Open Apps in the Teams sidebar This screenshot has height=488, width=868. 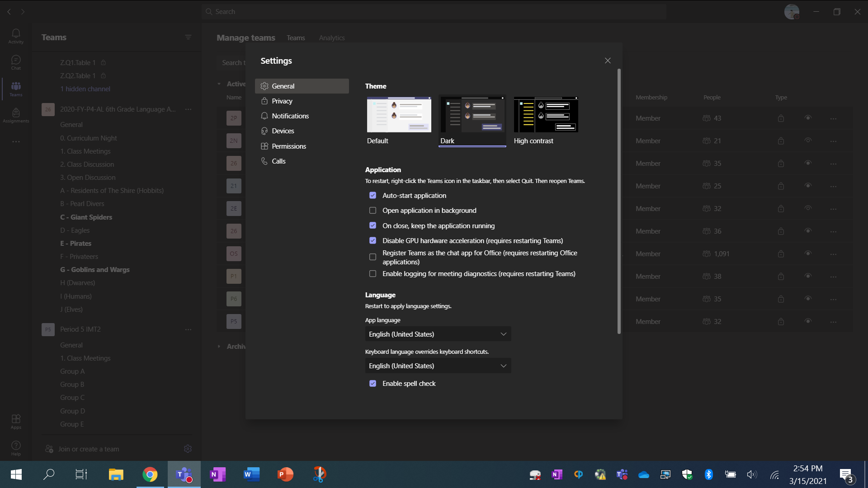[16, 422]
